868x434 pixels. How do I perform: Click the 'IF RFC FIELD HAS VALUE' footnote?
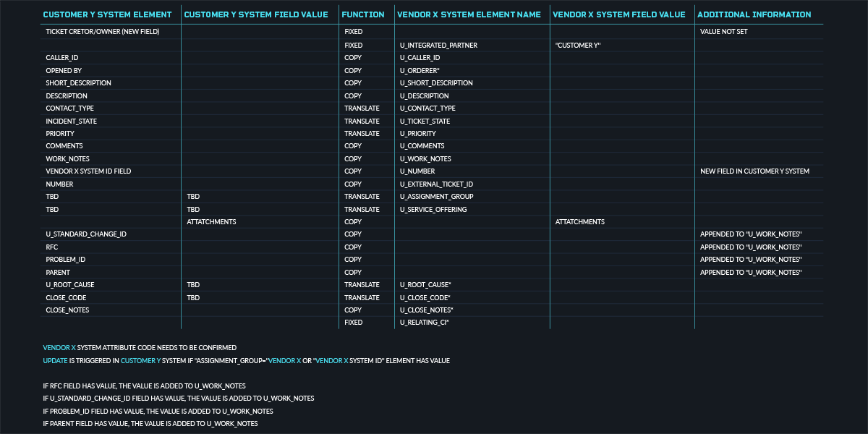click(145, 386)
